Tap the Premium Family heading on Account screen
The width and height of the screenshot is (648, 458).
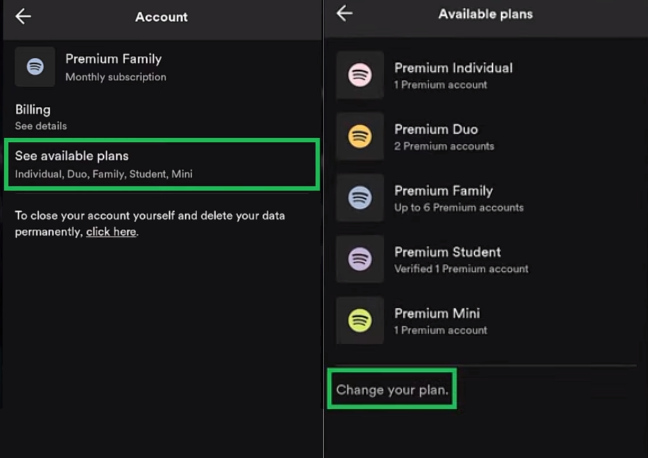(113, 59)
